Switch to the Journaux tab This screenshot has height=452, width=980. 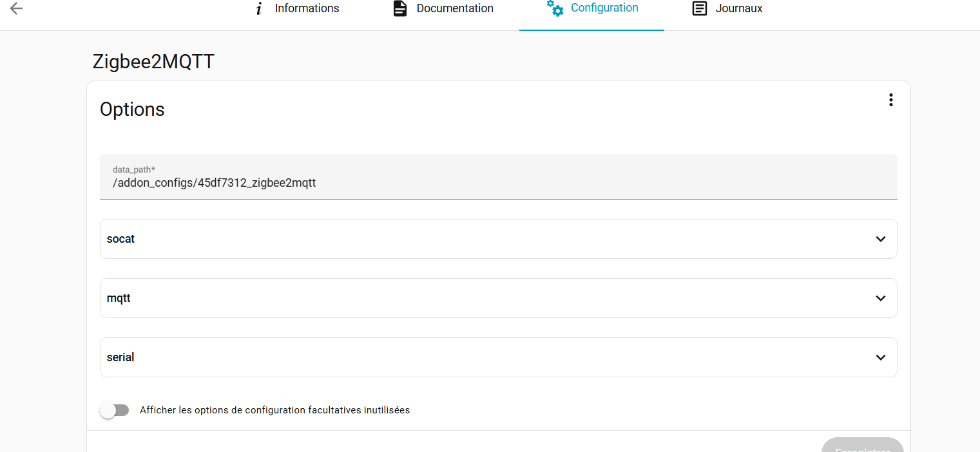tap(739, 8)
